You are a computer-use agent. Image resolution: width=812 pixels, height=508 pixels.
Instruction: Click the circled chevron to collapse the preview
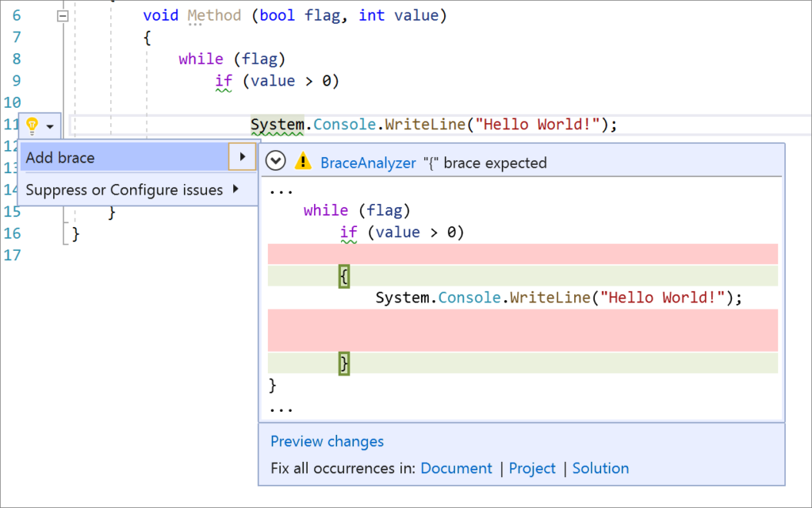[x=275, y=160]
